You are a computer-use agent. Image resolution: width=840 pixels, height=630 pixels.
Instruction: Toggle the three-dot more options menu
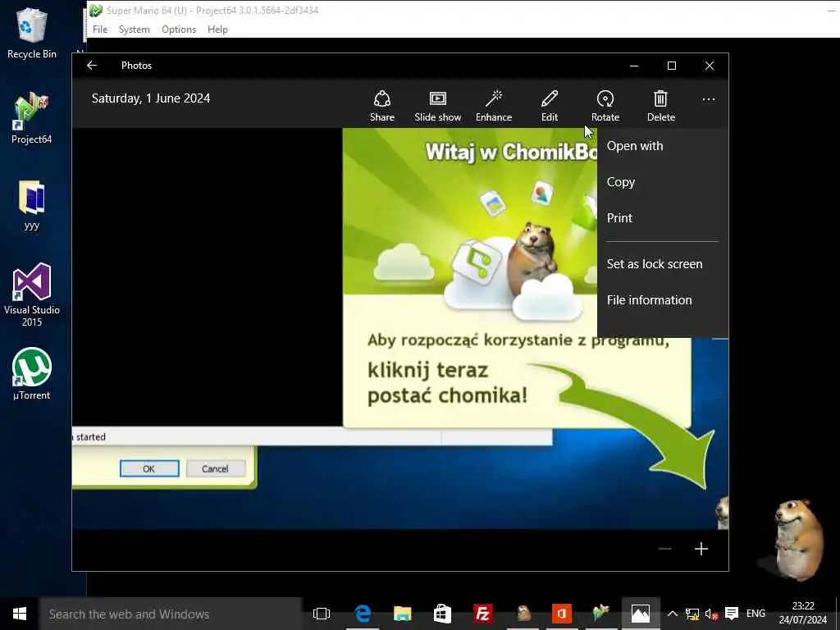coord(708,99)
